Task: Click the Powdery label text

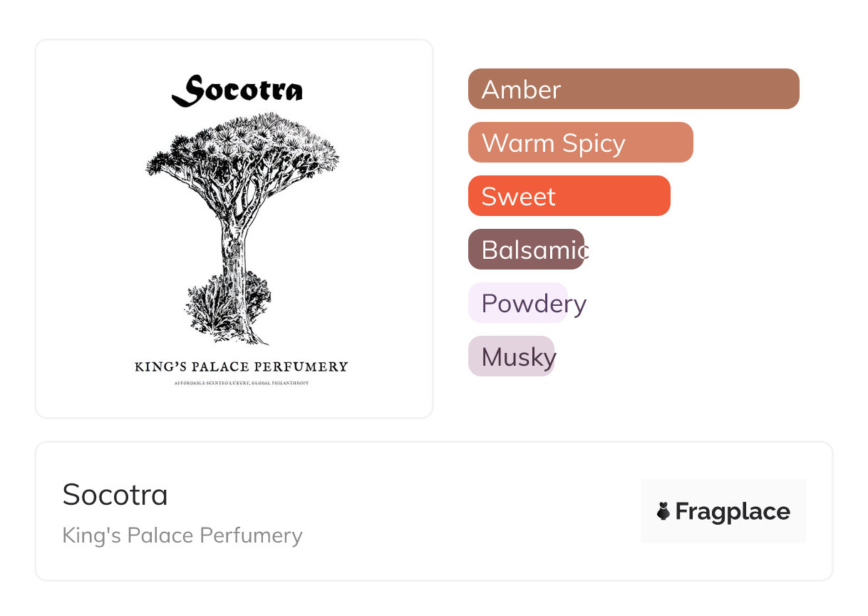Action: [x=534, y=304]
